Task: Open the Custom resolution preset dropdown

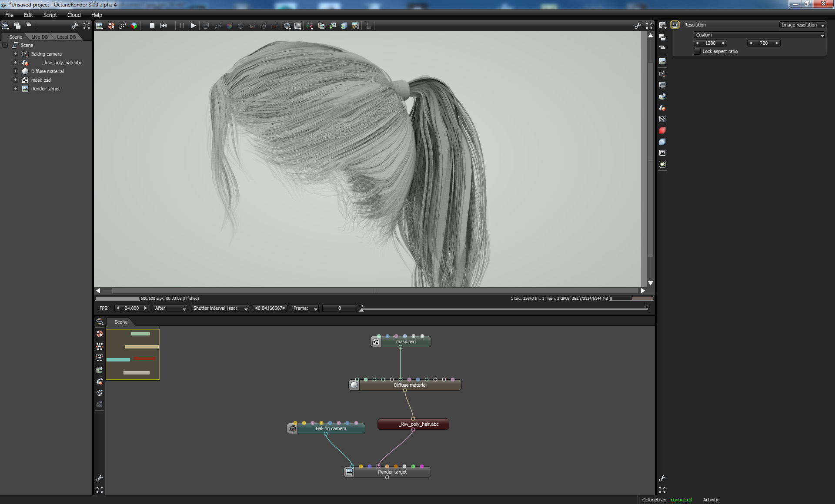Action: tap(759, 35)
